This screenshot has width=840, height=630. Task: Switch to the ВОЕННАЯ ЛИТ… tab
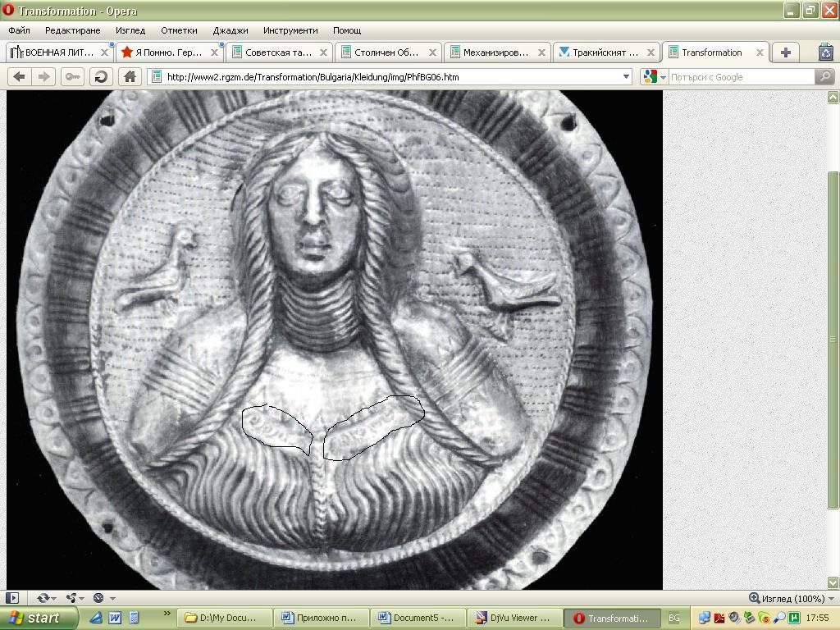(x=59, y=52)
